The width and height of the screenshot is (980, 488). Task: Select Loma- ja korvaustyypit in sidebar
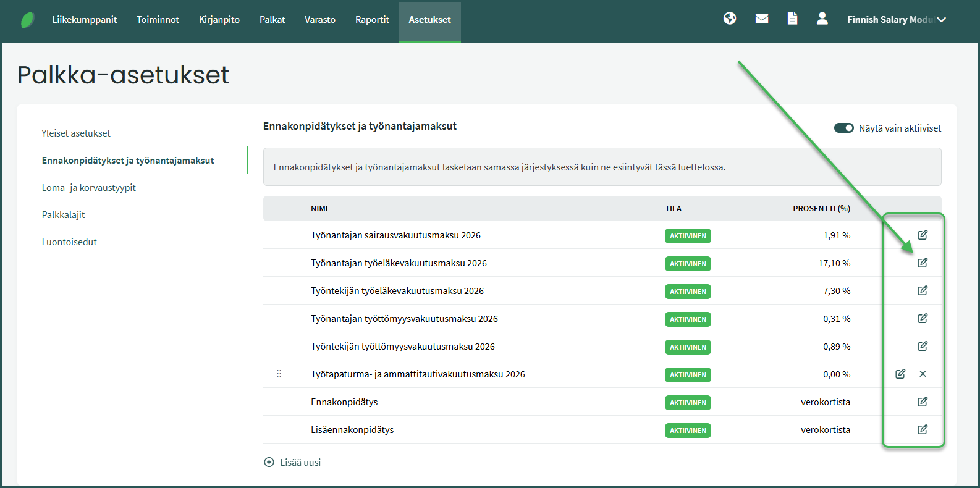89,188
